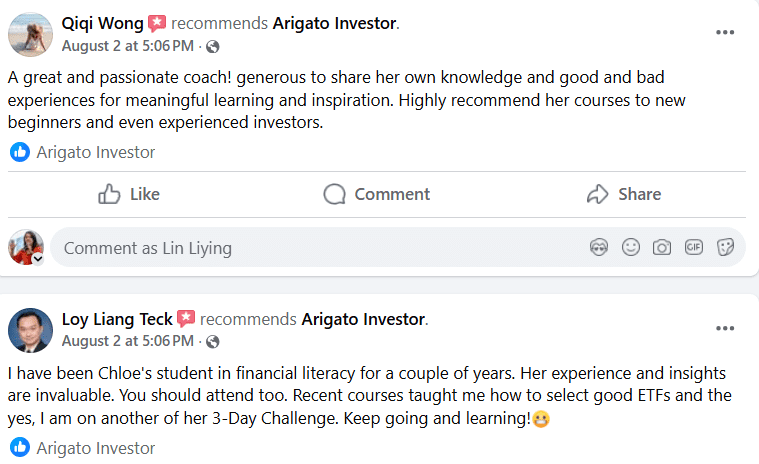Click the GIF icon in comment box
Viewport: 759px width, 464px height.
(693, 247)
